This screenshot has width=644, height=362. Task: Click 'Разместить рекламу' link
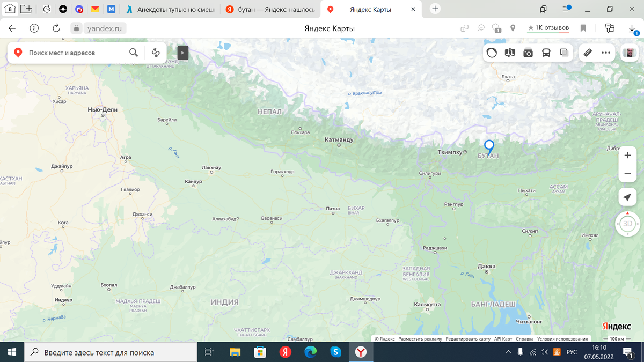point(420,339)
